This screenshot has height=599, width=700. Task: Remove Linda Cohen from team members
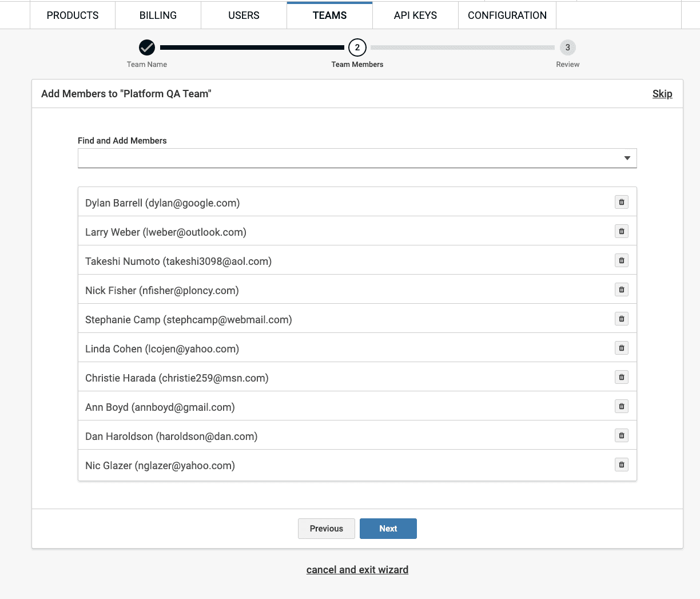tap(621, 348)
